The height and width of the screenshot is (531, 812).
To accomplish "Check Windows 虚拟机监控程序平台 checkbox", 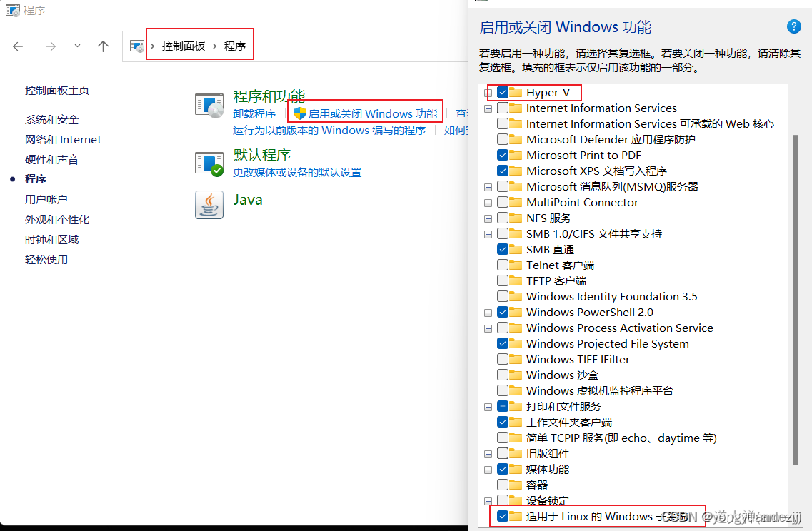I will (502, 390).
